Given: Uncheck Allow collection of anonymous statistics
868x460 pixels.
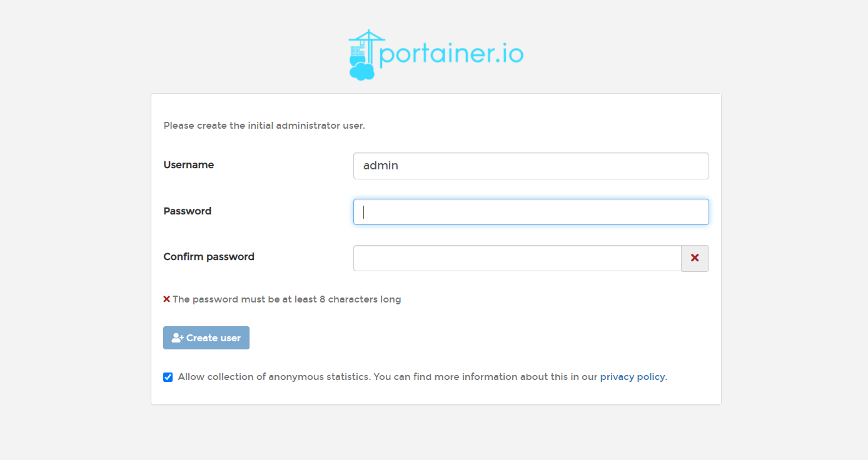Looking at the screenshot, I should click(x=168, y=377).
